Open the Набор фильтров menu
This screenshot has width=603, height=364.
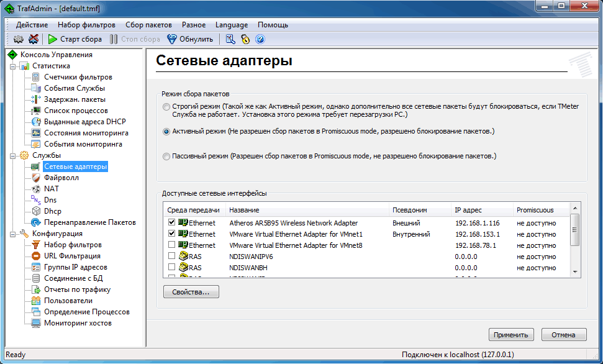coord(86,25)
